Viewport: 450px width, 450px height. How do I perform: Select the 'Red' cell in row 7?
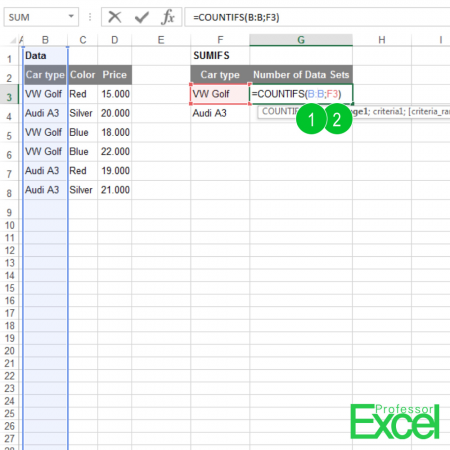[83, 171]
